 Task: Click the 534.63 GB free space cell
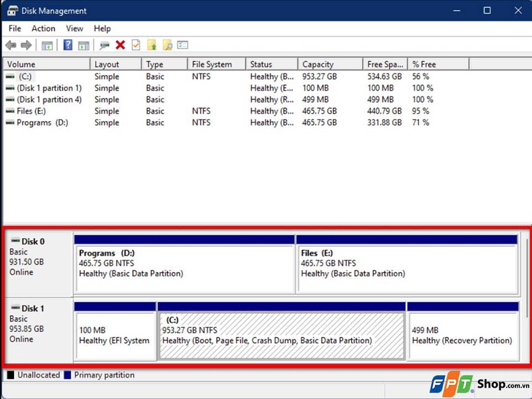pyautogui.click(x=384, y=76)
